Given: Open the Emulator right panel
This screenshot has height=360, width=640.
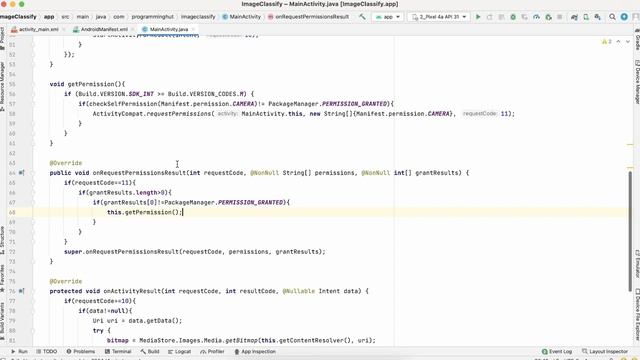Looking at the screenshot, I should pyautogui.click(x=637, y=263).
